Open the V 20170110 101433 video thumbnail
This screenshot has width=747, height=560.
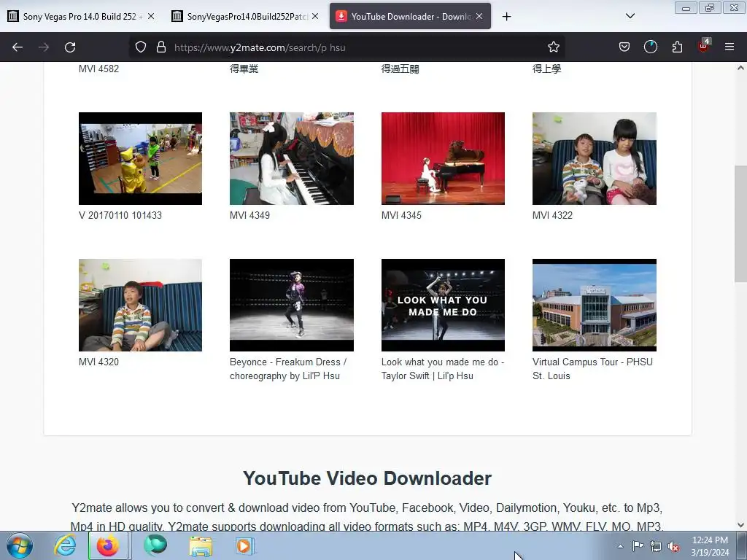[x=140, y=158]
